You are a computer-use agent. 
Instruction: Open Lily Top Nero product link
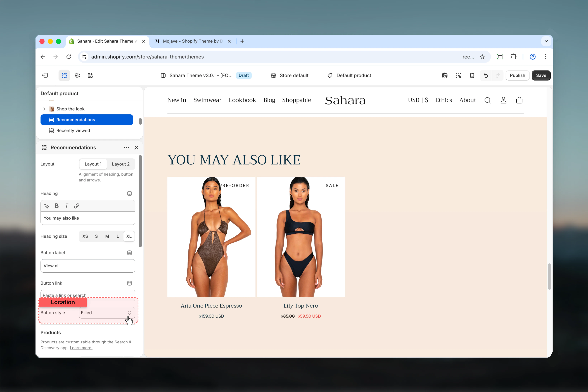pyautogui.click(x=301, y=306)
